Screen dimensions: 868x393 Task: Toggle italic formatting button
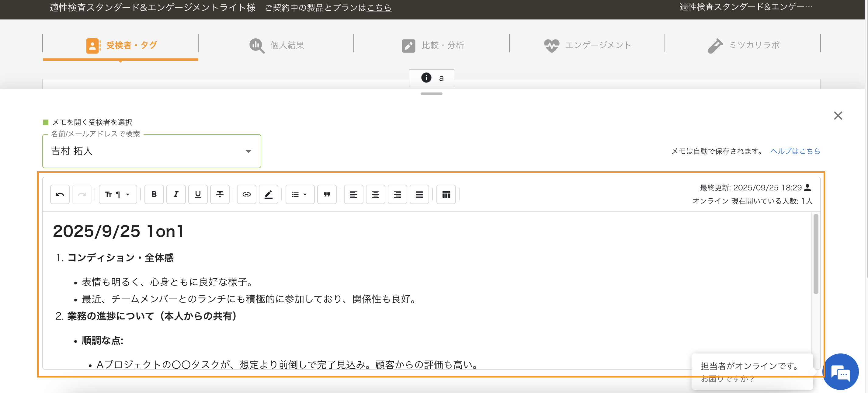176,194
